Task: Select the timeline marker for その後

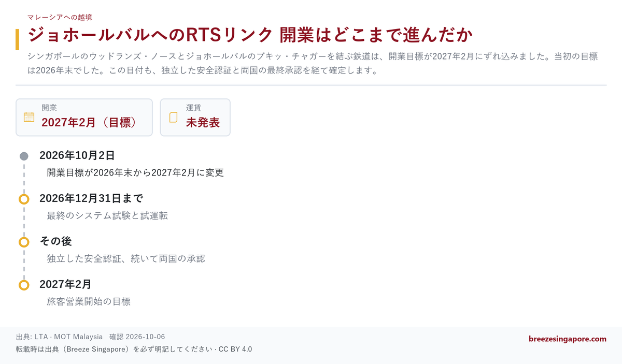Action: point(24,242)
